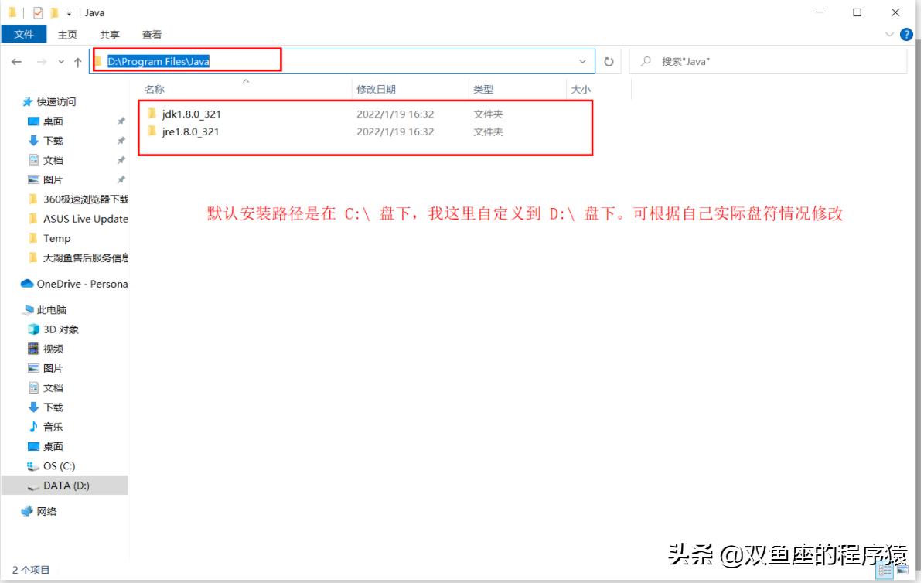Click the Properties icon in quick access toolbar

(x=37, y=12)
